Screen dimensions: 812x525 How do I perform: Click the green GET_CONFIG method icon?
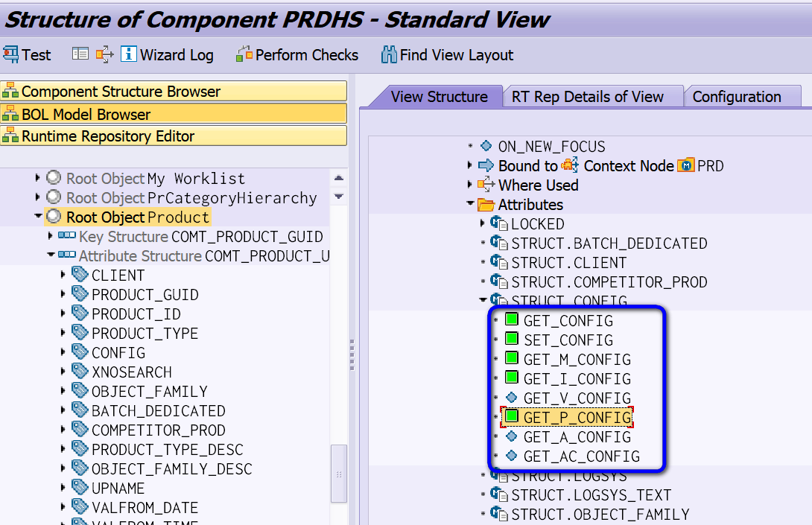(x=512, y=319)
